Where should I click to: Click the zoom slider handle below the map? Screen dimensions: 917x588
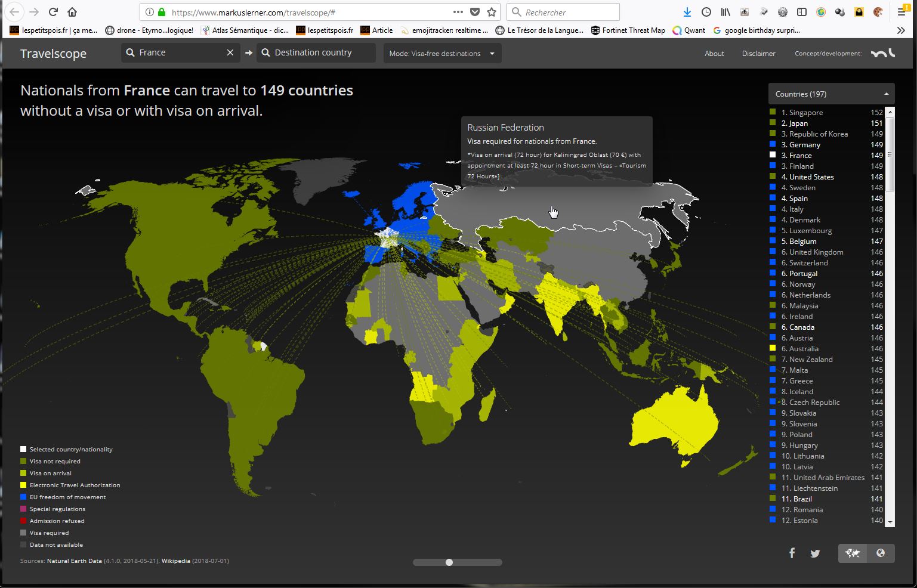pos(449,562)
